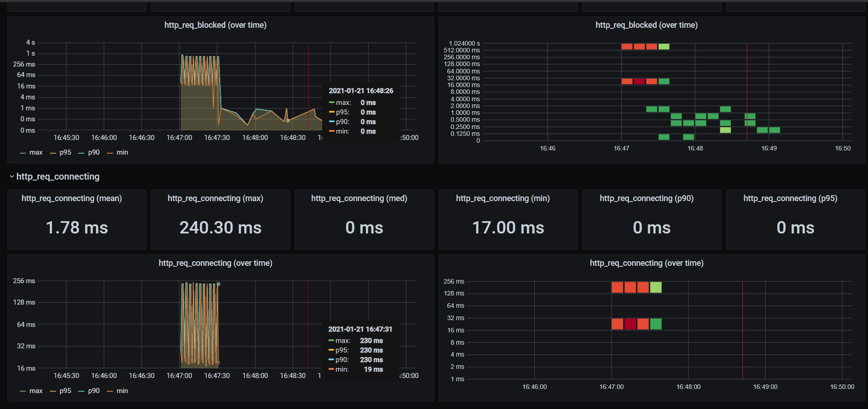The width and height of the screenshot is (868, 409).
Task: Select dark red cell in connecting heatmap
Action: pyautogui.click(x=630, y=324)
